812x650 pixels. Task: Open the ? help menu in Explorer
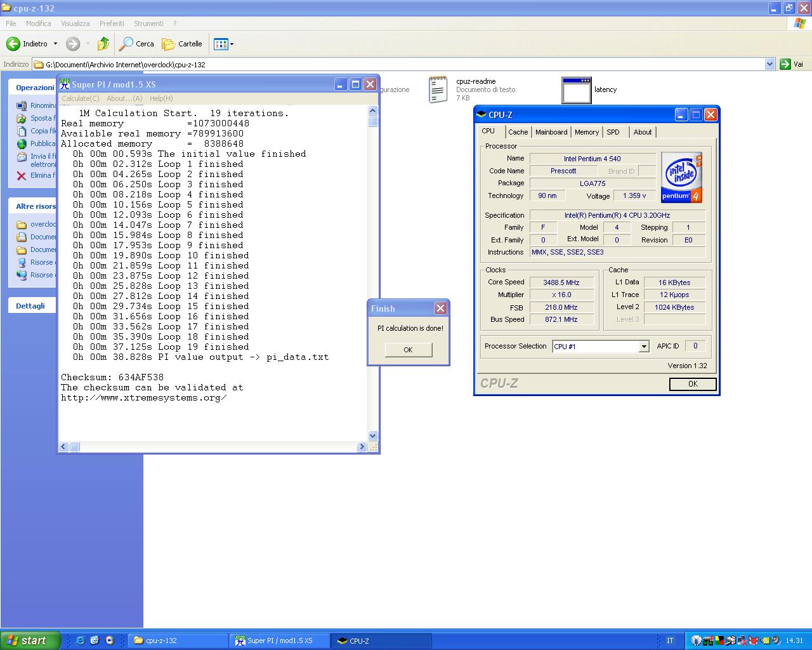tap(174, 23)
